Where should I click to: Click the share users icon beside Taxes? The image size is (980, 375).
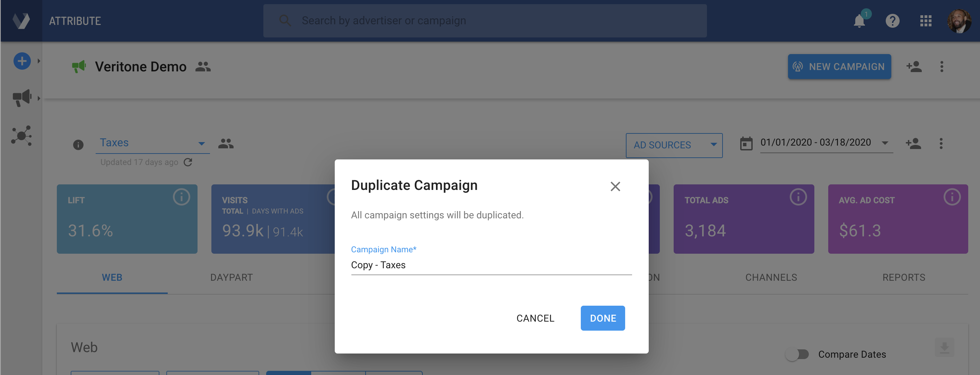(226, 143)
